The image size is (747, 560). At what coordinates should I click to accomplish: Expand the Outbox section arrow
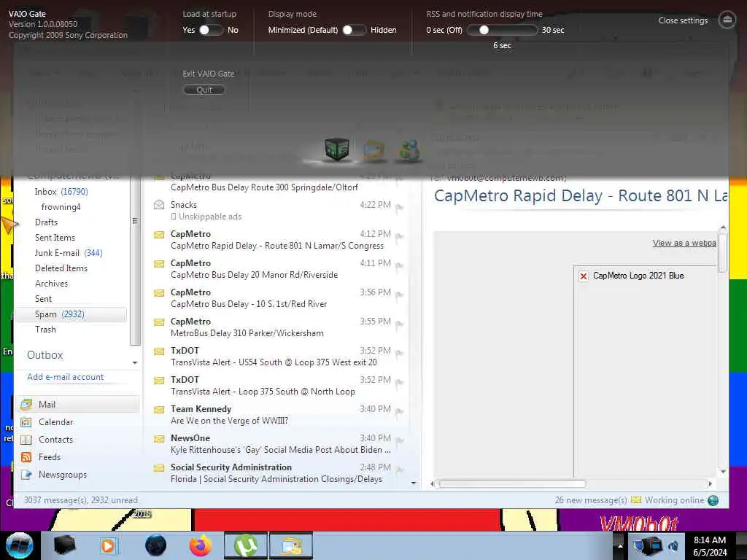coord(135,363)
